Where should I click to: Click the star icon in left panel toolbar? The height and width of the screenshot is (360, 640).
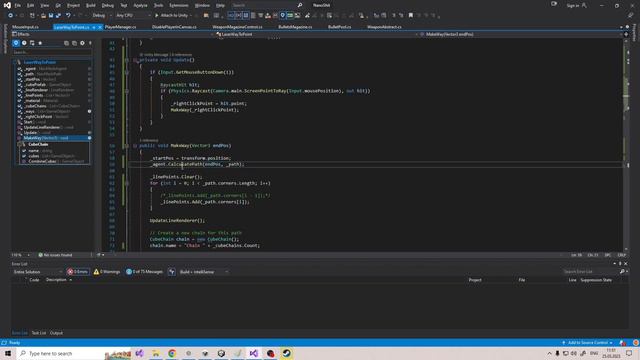[x=40, y=43]
